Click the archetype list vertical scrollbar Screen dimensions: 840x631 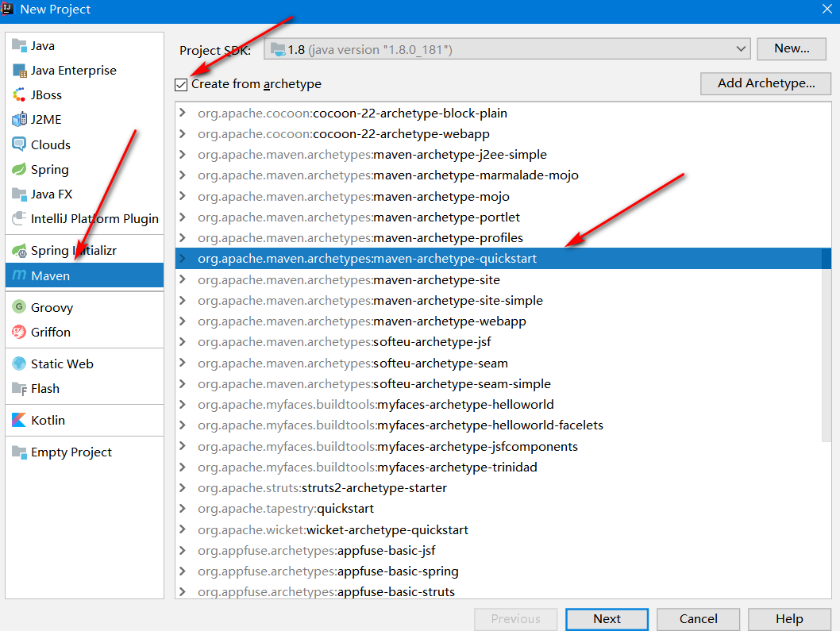coord(826,345)
